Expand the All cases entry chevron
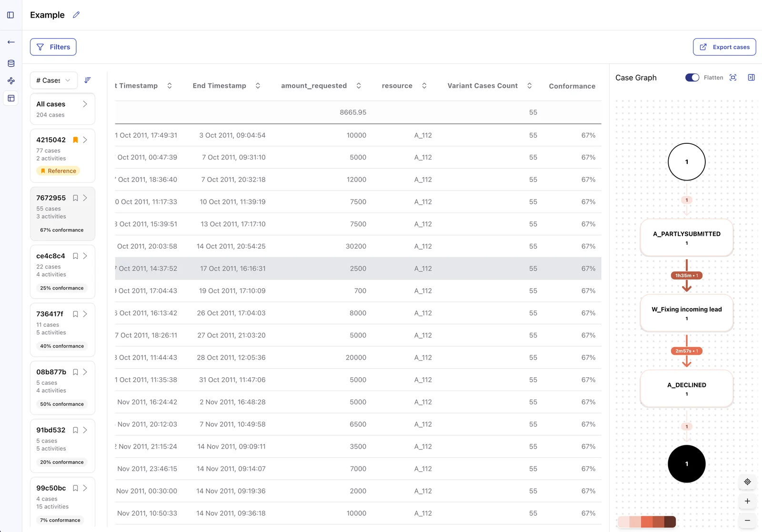This screenshot has width=762, height=532. point(85,104)
